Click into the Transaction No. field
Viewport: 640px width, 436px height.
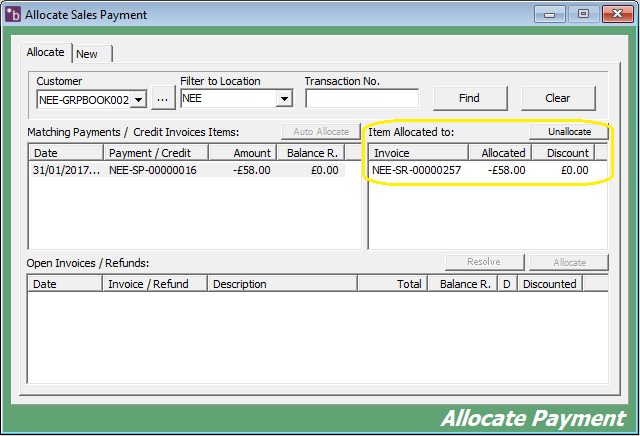[362, 98]
